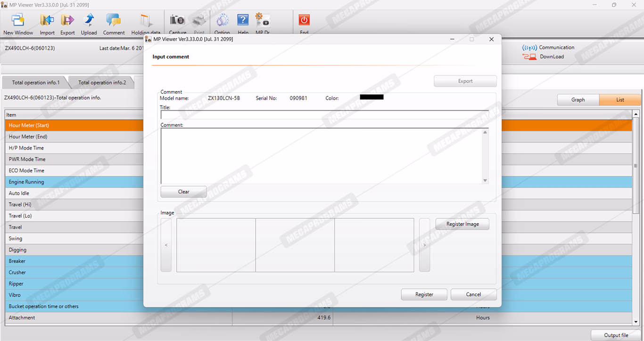Open Total operation info.1 tab

tap(36, 83)
